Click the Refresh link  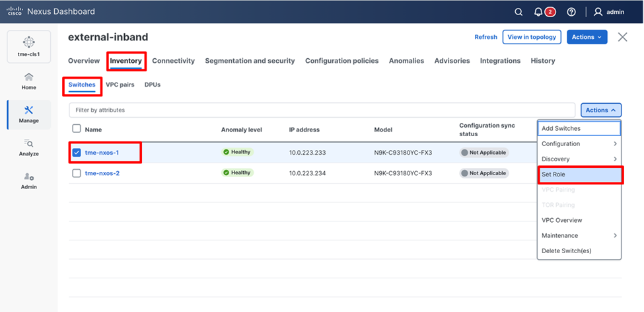(485, 37)
